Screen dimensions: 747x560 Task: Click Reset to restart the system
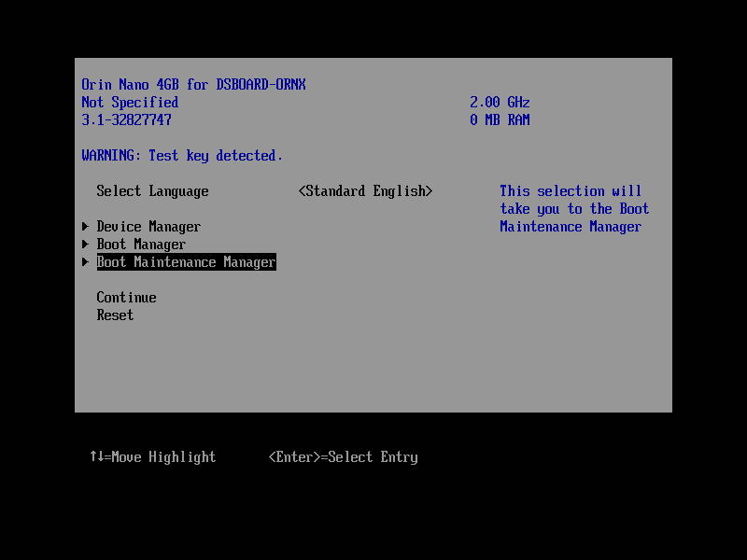pos(114,315)
